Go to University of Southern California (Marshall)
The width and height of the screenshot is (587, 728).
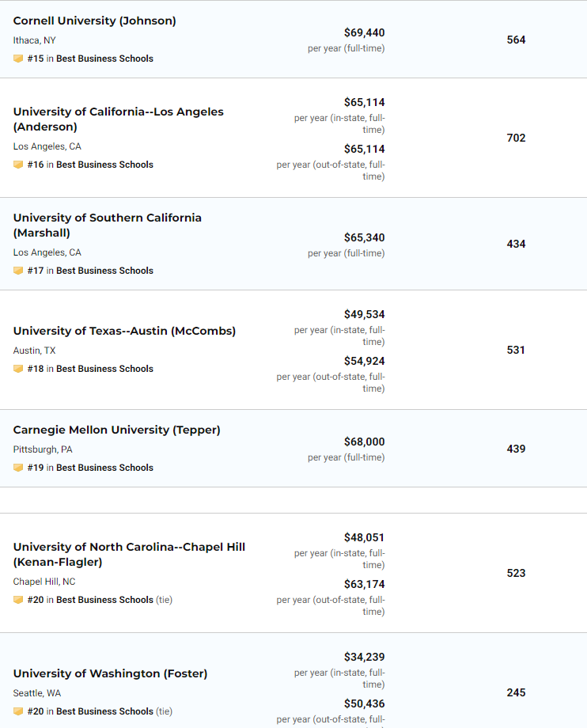[x=107, y=225]
